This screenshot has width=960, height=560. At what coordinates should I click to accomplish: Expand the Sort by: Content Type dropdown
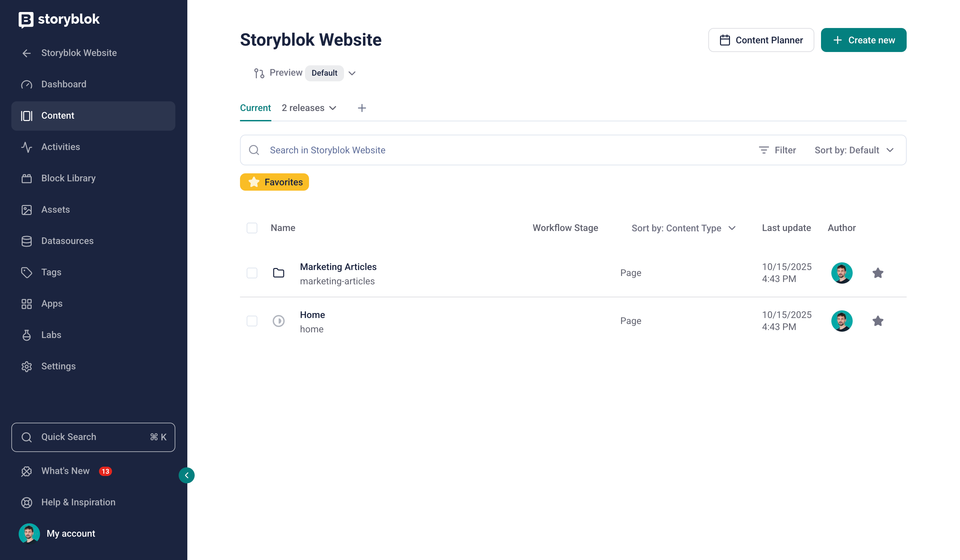683,228
